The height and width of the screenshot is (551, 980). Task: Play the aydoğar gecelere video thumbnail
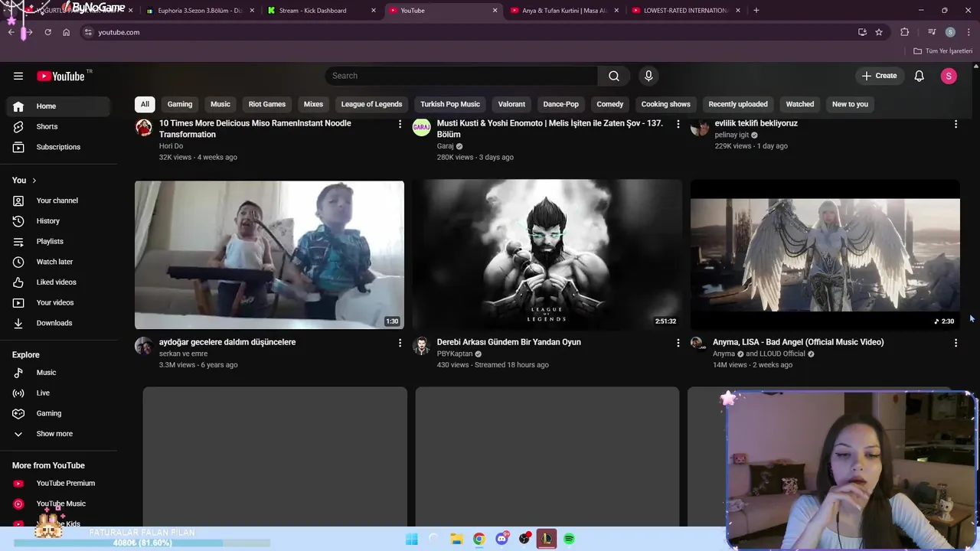click(x=269, y=255)
